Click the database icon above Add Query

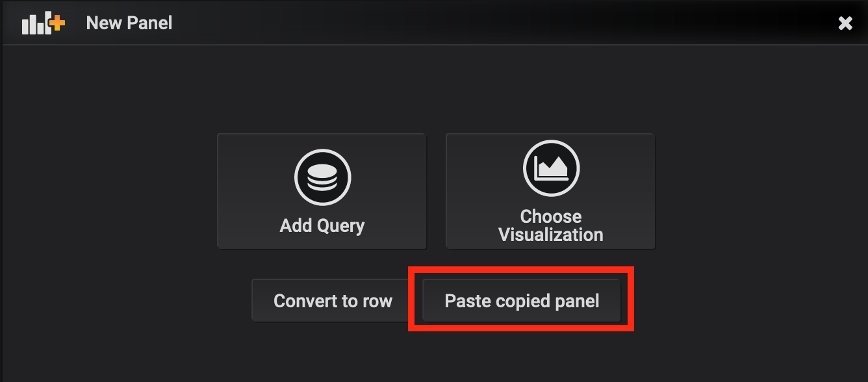322,177
